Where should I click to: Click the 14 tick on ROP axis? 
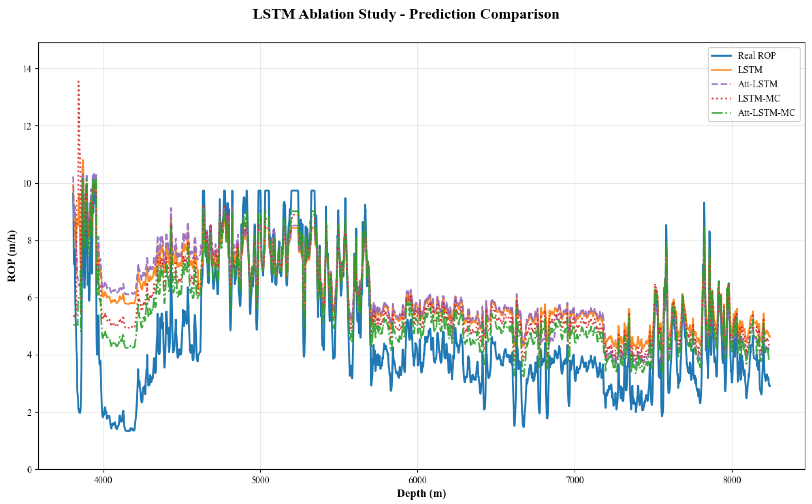27,69
